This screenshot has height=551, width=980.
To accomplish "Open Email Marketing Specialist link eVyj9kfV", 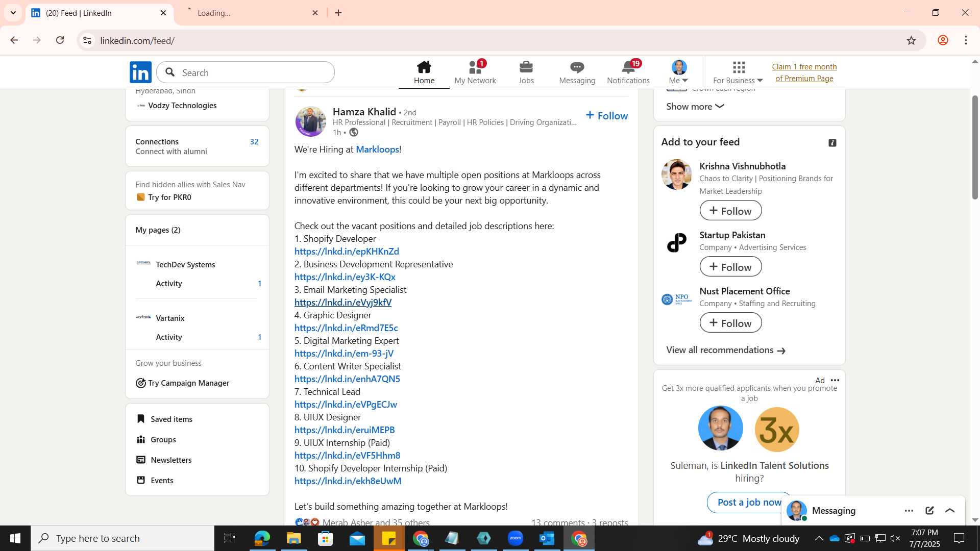I will tap(343, 303).
